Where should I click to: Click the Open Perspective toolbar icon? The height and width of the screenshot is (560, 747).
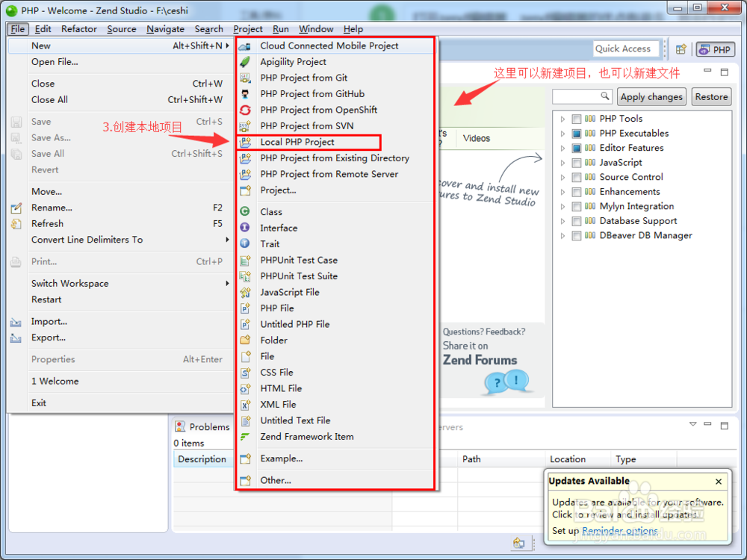pyautogui.click(x=681, y=49)
